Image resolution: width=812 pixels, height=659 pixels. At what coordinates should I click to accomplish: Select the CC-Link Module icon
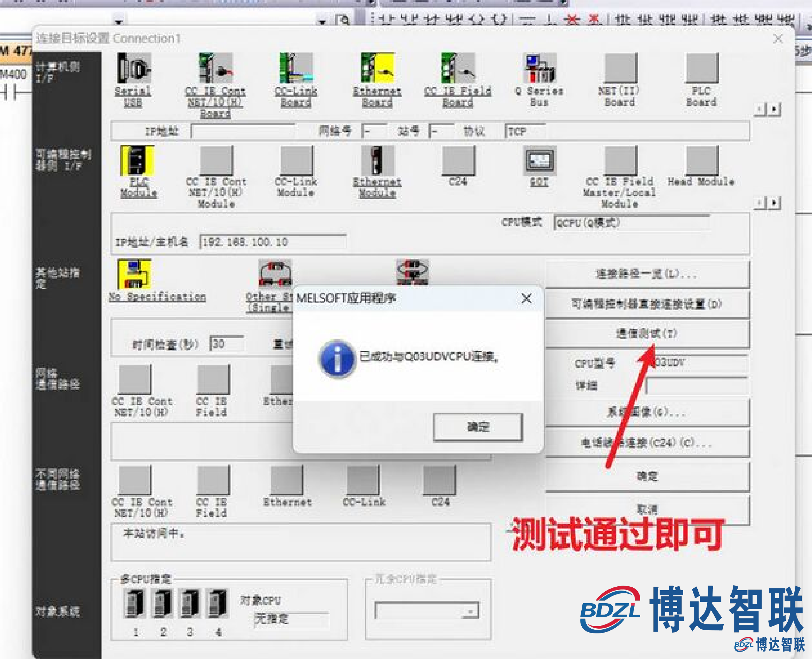coord(297,160)
